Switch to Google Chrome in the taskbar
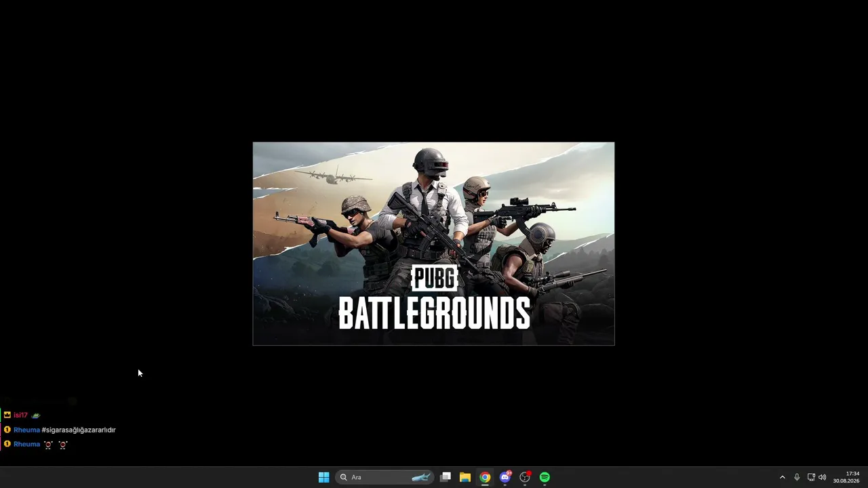The width and height of the screenshot is (868, 488). click(x=485, y=477)
